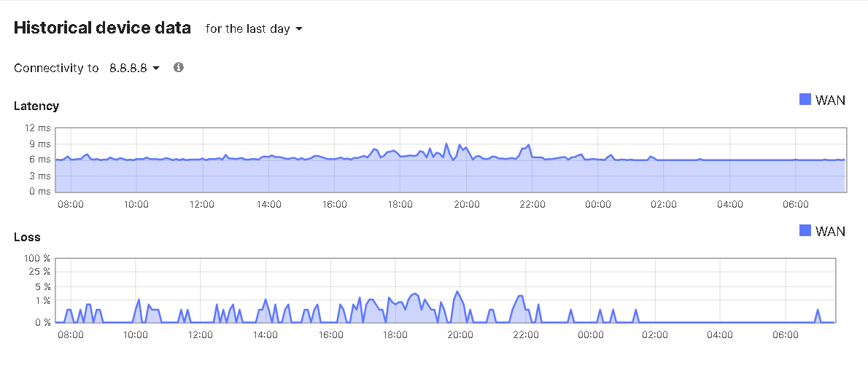Click the Latency chart at 22:00 spike
Screen dimensions: 868x368
click(x=529, y=146)
